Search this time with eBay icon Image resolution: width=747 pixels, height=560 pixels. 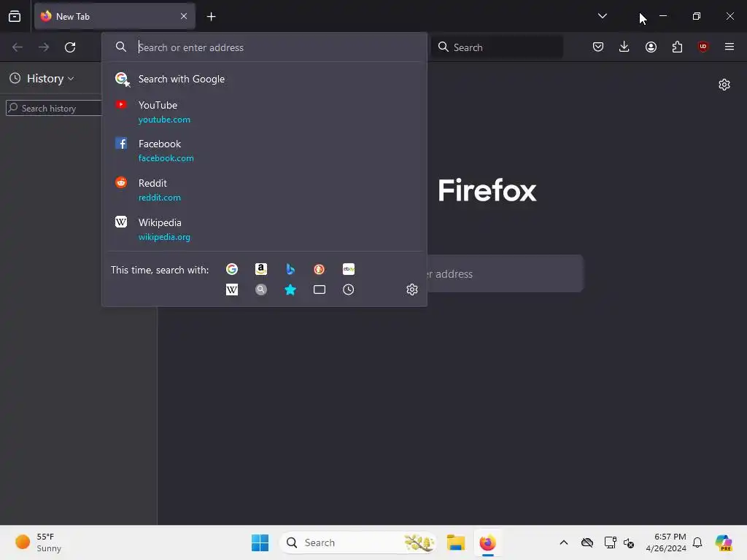click(348, 269)
